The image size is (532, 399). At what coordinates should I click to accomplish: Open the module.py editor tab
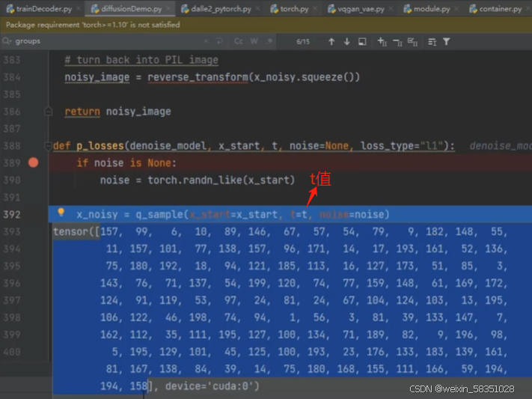[432, 9]
